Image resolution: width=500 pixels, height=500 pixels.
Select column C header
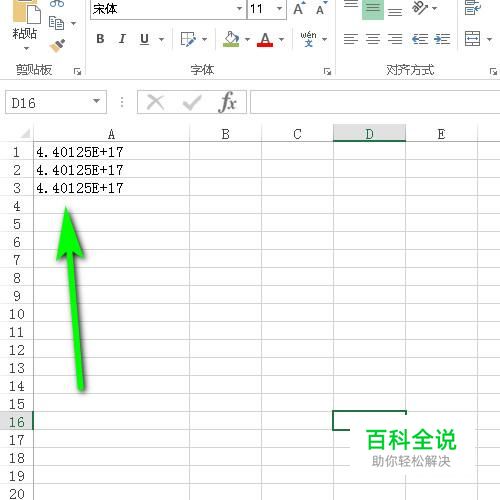(x=297, y=134)
